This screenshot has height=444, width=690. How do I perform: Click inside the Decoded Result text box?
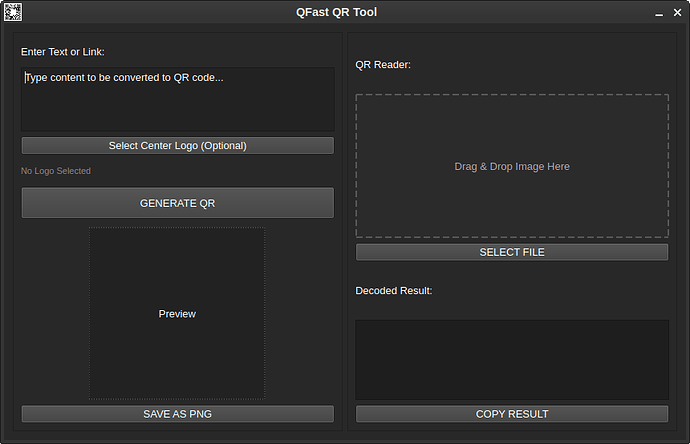[512, 360]
